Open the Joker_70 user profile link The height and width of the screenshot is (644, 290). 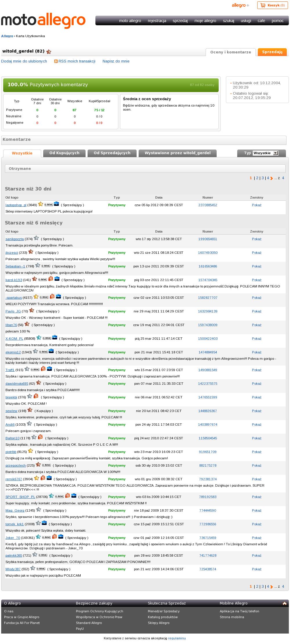[x=13, y=538]
